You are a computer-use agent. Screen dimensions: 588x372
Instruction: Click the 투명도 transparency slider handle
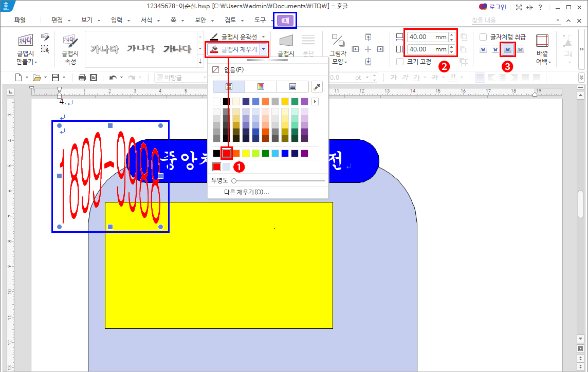coord(234,181)
